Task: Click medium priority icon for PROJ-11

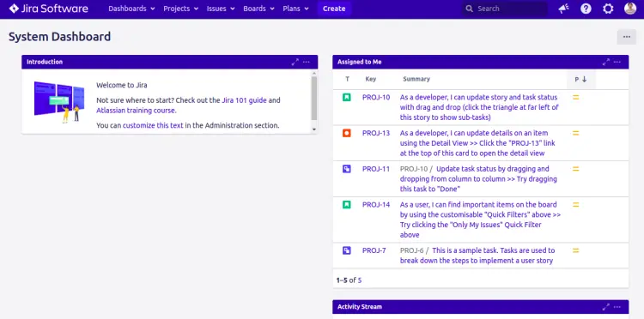Action: coord(576,169)
